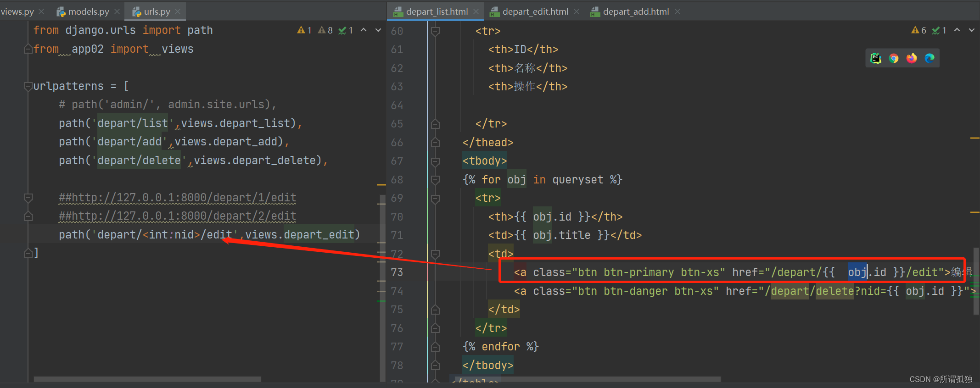Viewport: 980px width, 388px height.
Task: Toggle the fold marker at depart/2/edit comment
Action: point(28,216)
